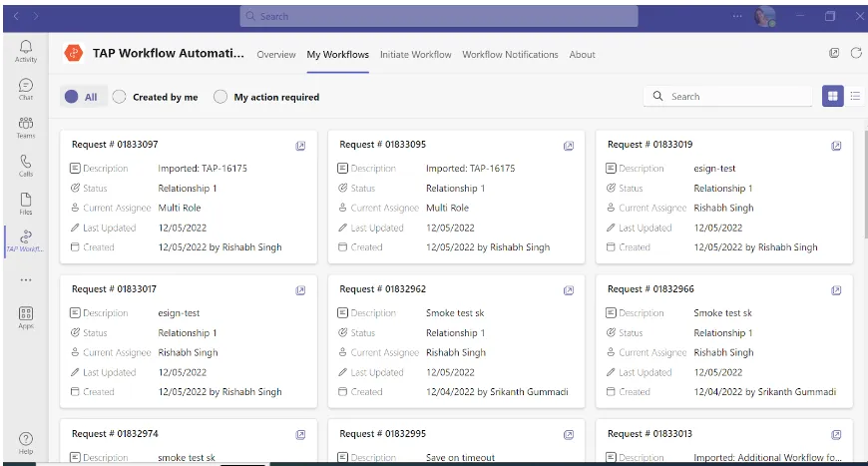Screen dimensions: 868x466
Task: Click the Workflow Notifications tab
Action: tap(510, 55)
